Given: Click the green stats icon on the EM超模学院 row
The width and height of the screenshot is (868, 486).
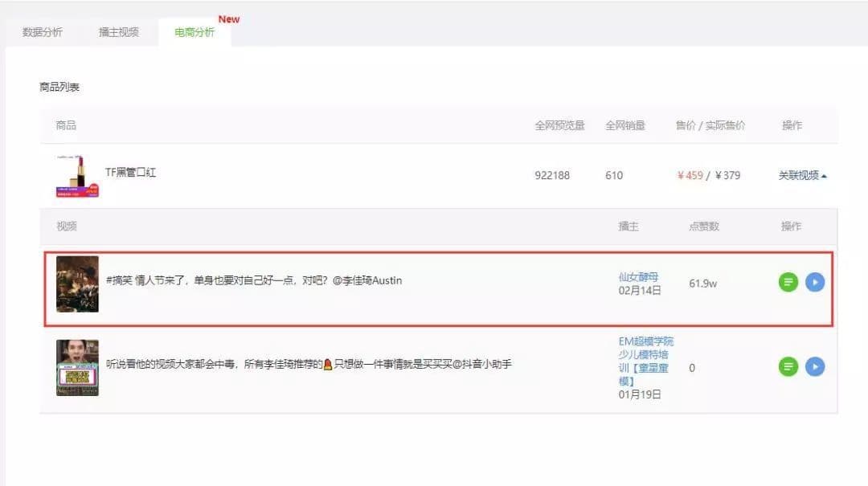Looking at the screenshot, I should [x=787, y=366].
